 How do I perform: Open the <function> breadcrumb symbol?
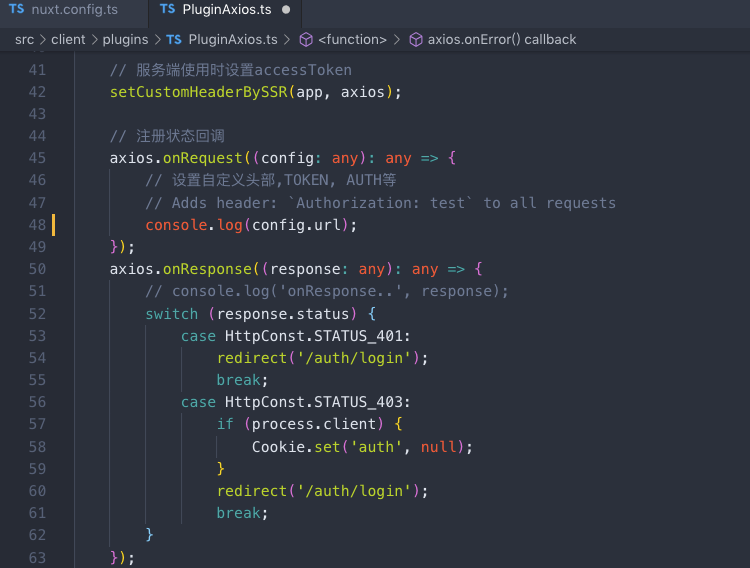tap(353, 40)
